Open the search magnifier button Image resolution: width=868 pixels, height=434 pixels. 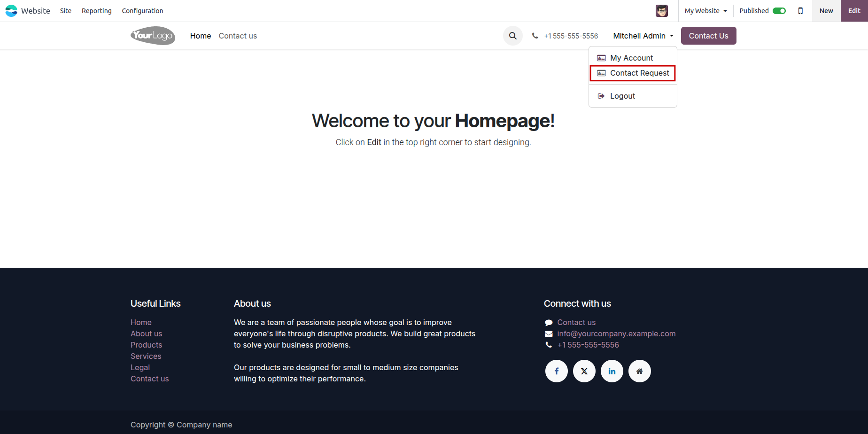coord(513,36)
